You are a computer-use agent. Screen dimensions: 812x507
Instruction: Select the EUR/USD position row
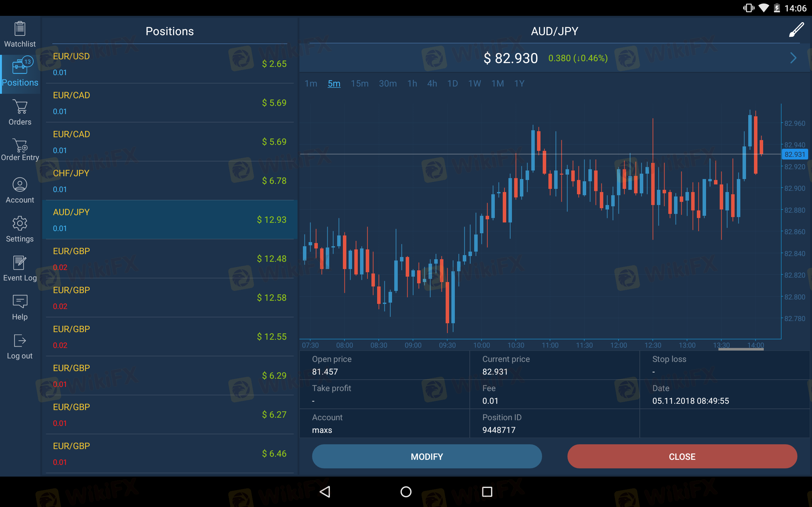[x=169, y=64]
